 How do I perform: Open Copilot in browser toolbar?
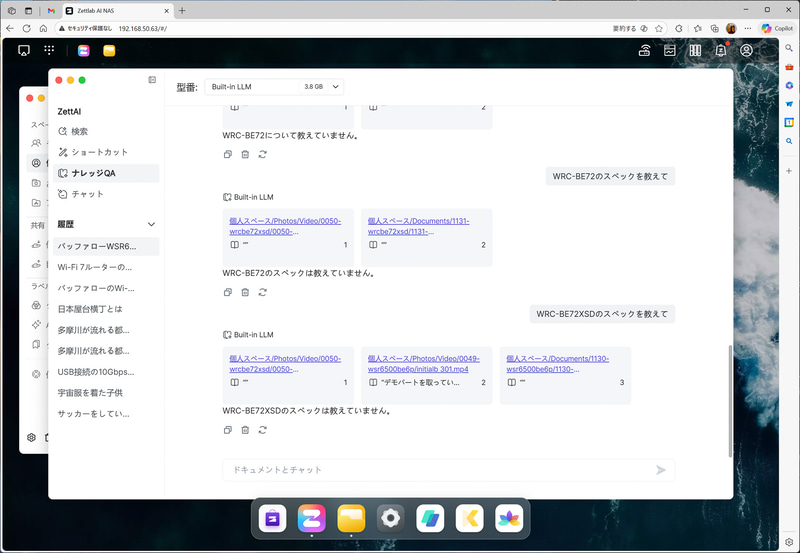pyautogui.click(x=777, y=29)
